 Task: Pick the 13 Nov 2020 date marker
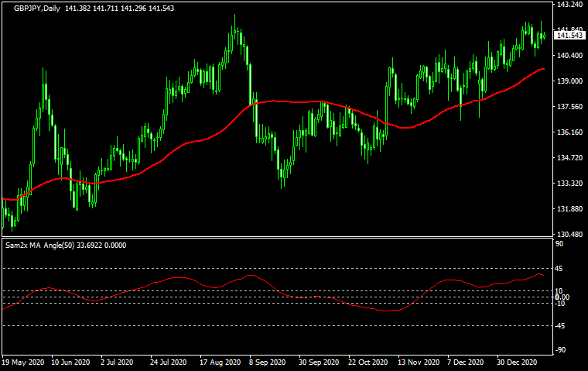(418, 362)
